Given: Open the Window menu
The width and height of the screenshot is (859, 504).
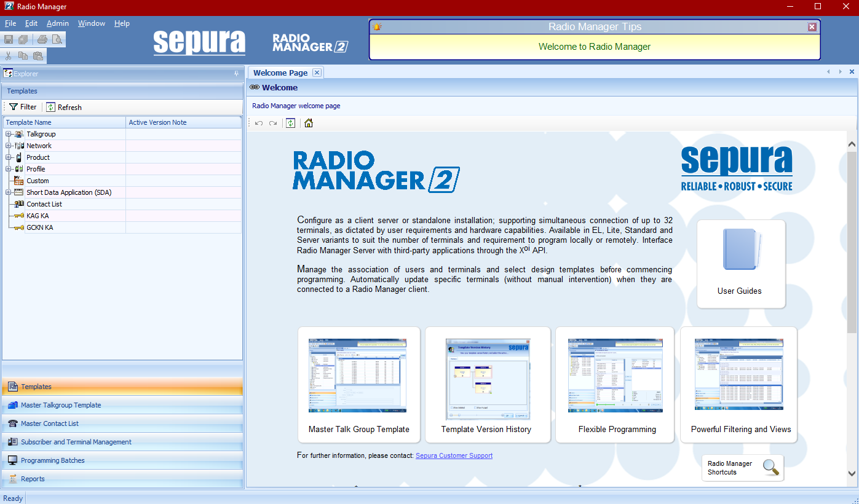Looking at the screenshot, I should pyautogui.click(x=92, y=23).
